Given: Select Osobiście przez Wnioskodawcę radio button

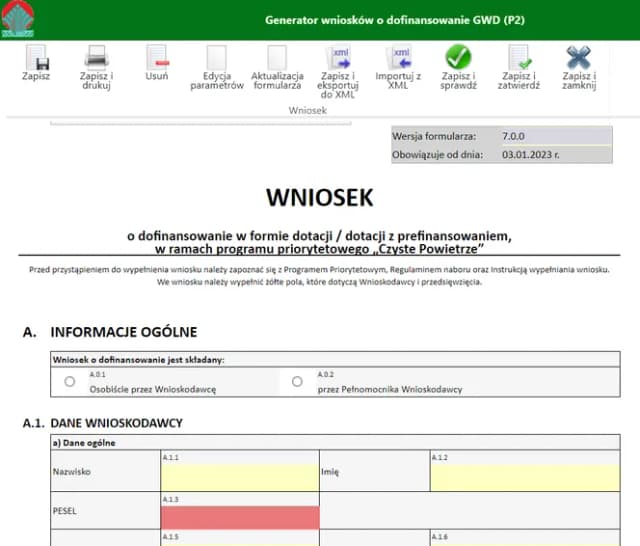Looking at the screenshot, I should point(69,382).
